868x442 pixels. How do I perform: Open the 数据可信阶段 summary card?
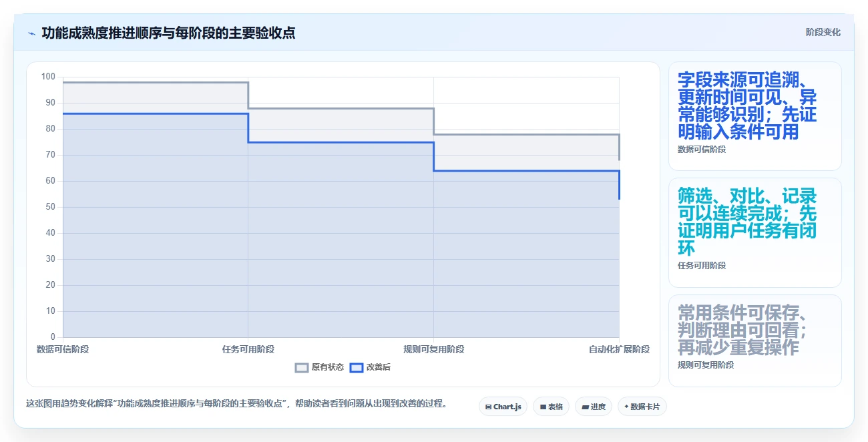point(755,116)
